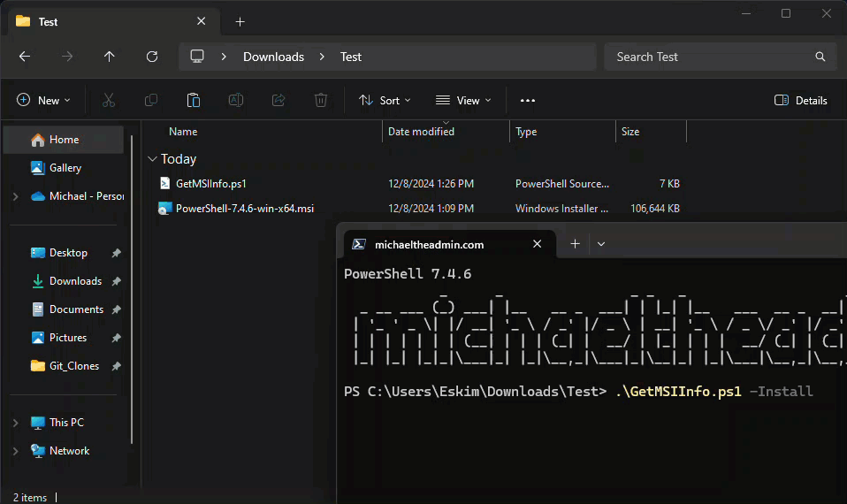Click the Copy icon in toolbar
The image size is (847, 504).
[x=151, y=101]
